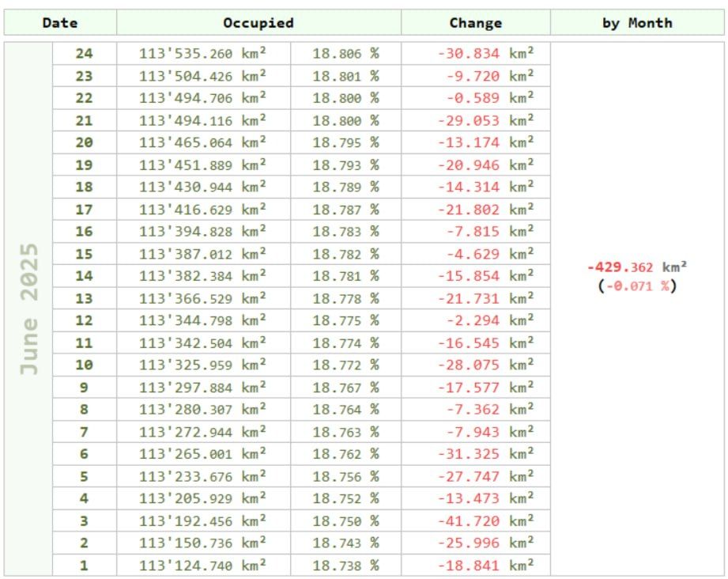
Task: Select occupied area 113'451.889 km²
Action: 202,165
